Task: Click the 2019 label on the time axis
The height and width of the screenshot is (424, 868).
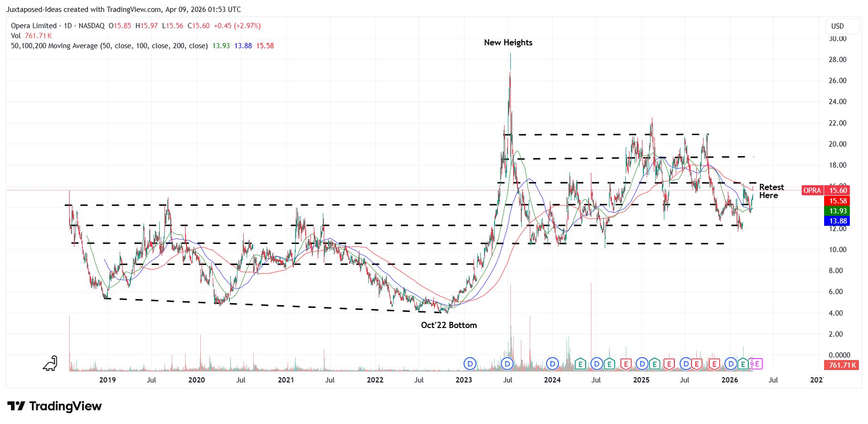Action: pos(107,380)
